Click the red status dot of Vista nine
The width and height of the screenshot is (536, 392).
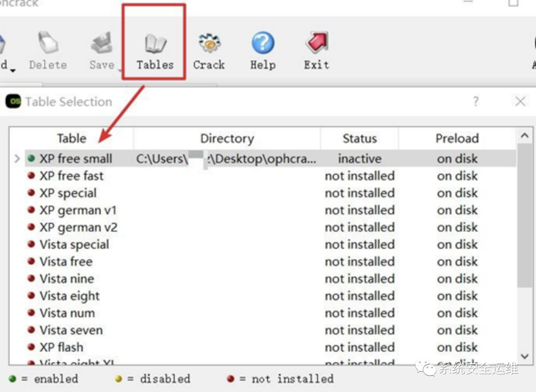coord(31,278)
